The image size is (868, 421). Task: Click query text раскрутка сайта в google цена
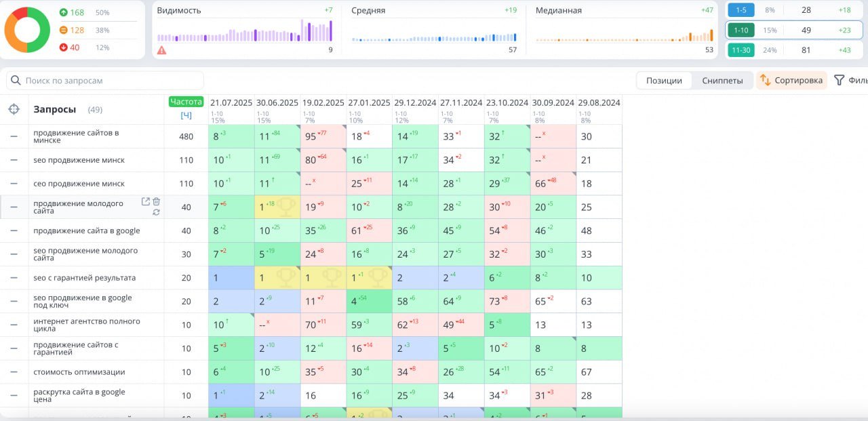(x=79, y=395)
